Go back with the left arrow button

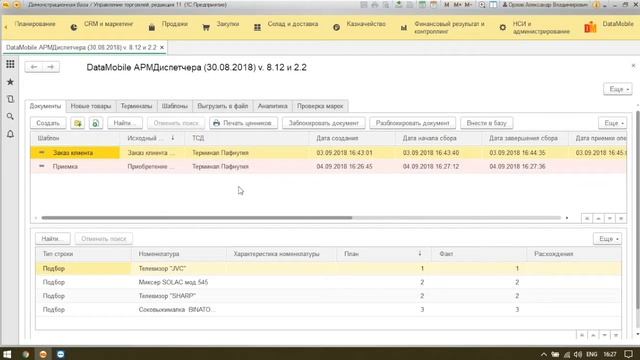click(x=34, y=67)
